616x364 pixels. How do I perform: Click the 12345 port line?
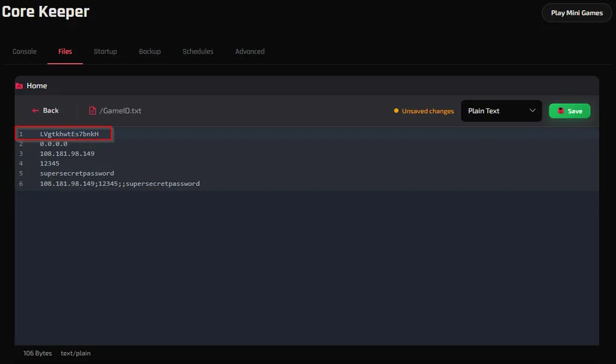49,164
